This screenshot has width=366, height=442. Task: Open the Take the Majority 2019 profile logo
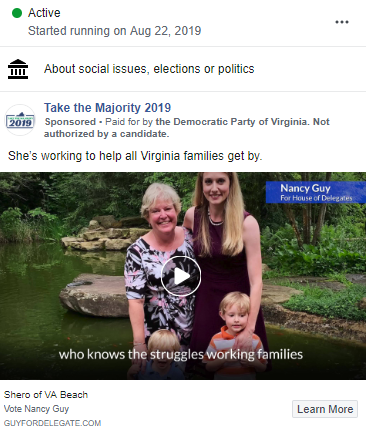20,120
